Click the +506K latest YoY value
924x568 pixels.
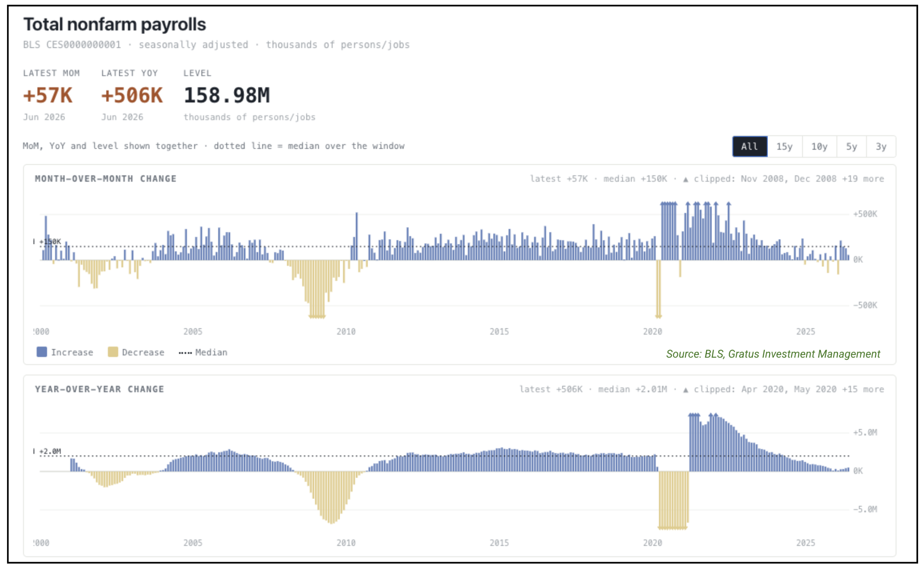tap(132, 95)
